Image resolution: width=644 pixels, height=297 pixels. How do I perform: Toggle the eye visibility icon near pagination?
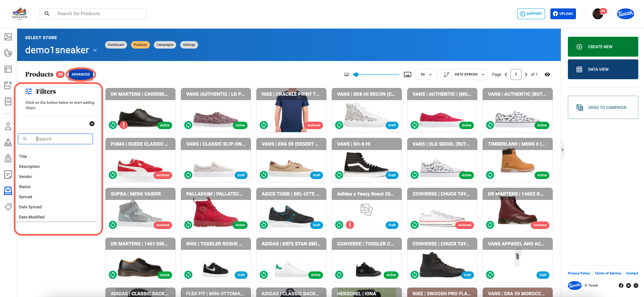coord(547,75)
